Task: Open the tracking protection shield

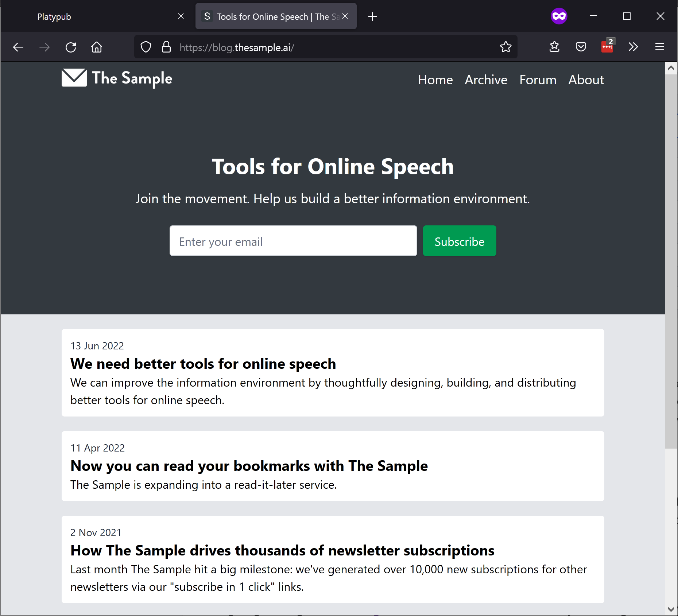Action: click(146, 47)
